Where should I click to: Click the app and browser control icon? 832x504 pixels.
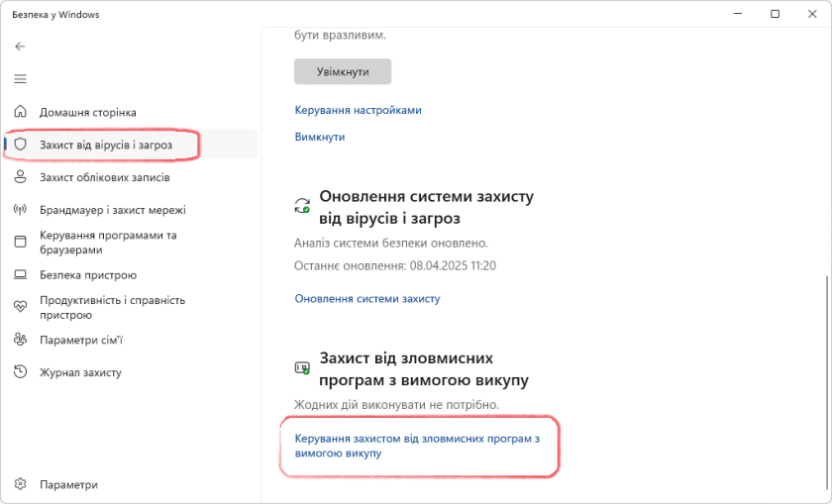(20, 243)
